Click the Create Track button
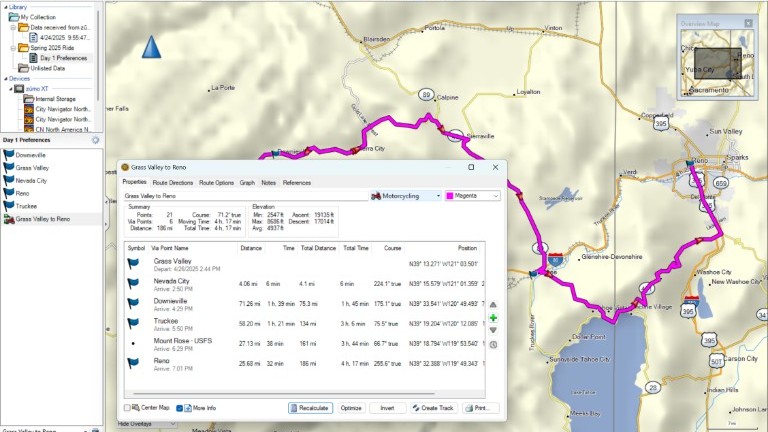 433,408
